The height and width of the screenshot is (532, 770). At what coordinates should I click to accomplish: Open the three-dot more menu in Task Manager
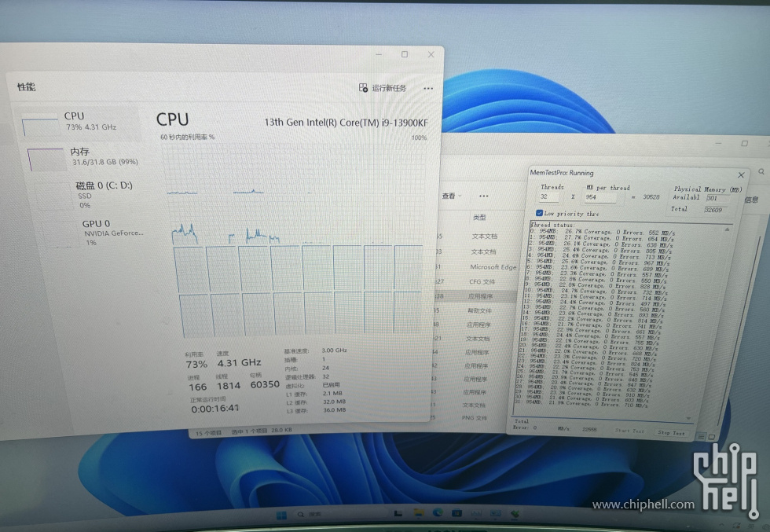click(428, 89)
